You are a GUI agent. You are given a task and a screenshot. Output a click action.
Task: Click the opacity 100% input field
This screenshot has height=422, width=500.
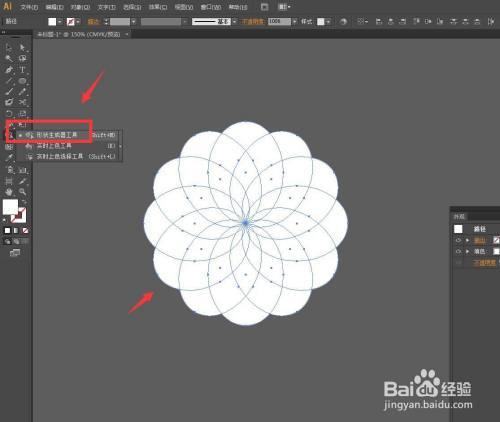pos(279,22)
